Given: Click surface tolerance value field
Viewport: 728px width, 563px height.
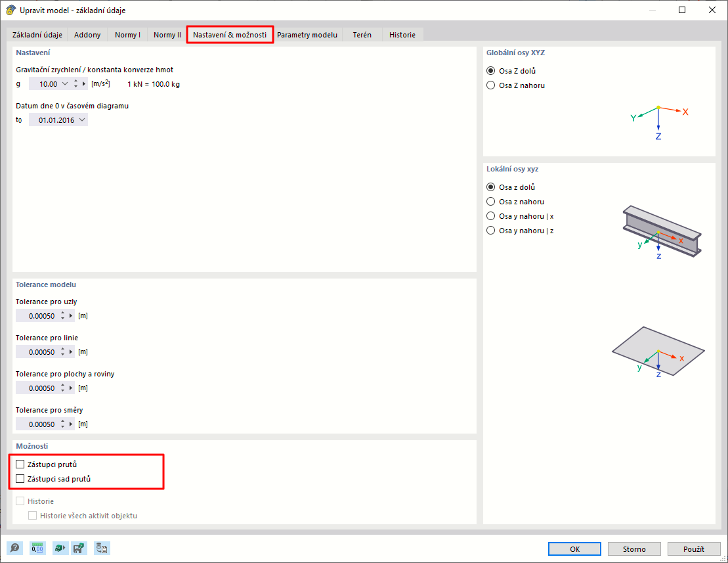Looking at the screenshot, I should [x=37, y=388].
